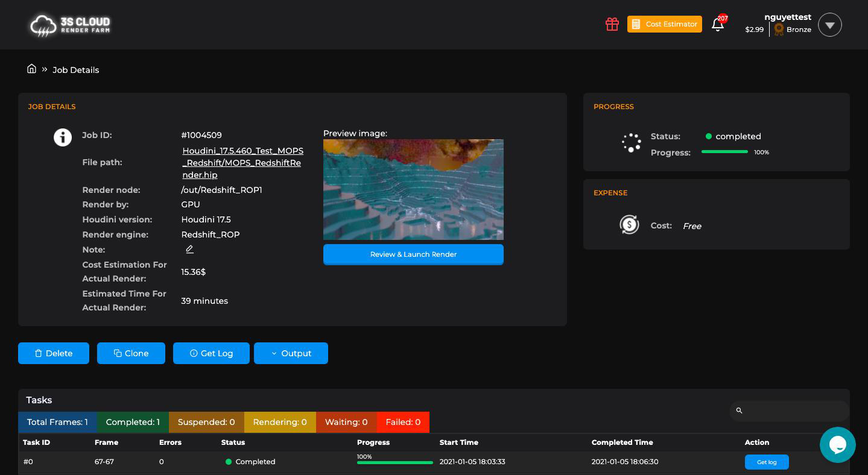Click the tasks search magnifier icon

(x=739, y=411)
